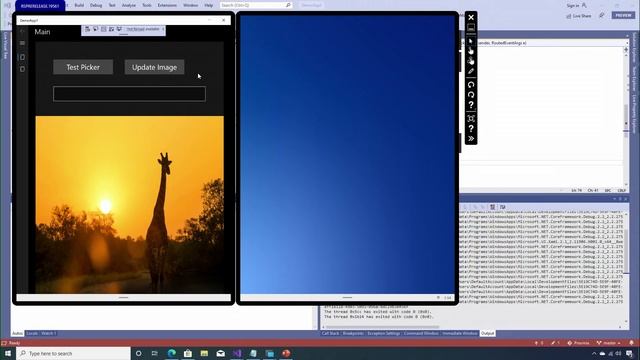
Task: Click the empty text box below Test Picker
Action: point(129,94)
